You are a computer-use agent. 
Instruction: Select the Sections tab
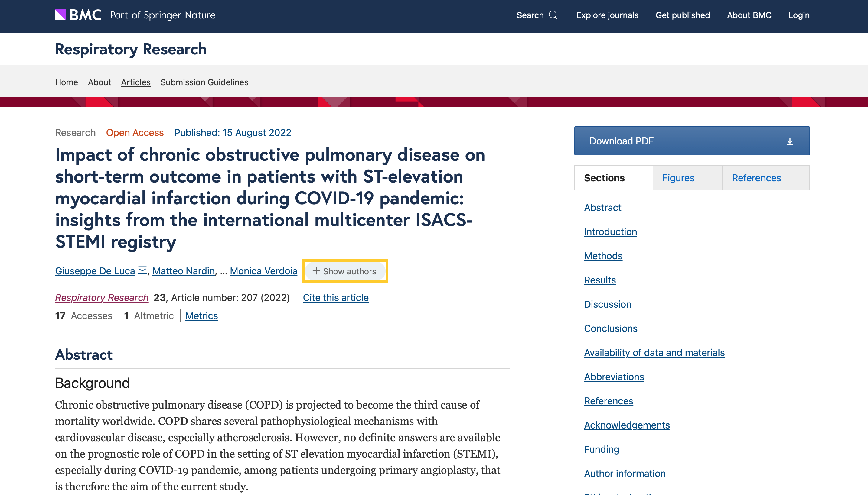[x=604, y=178]
